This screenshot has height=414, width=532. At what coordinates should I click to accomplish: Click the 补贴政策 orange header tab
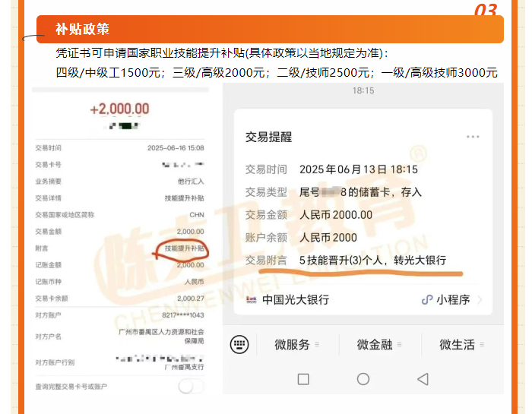[83, 30]
